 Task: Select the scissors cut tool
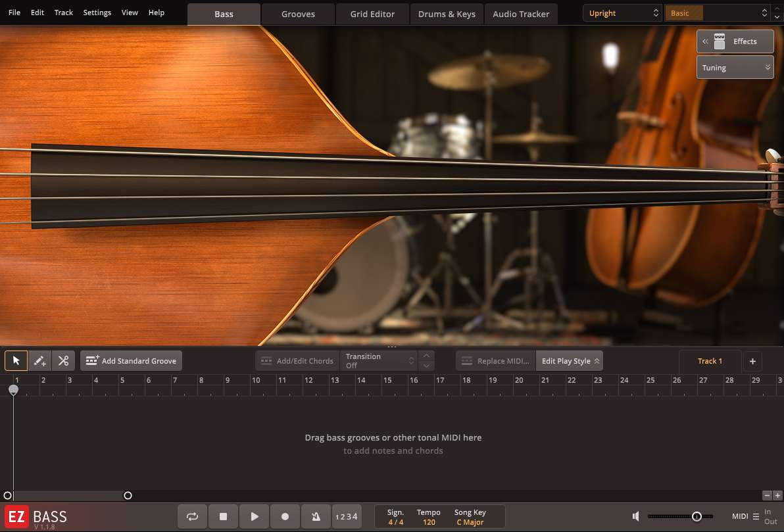point(63,360)
